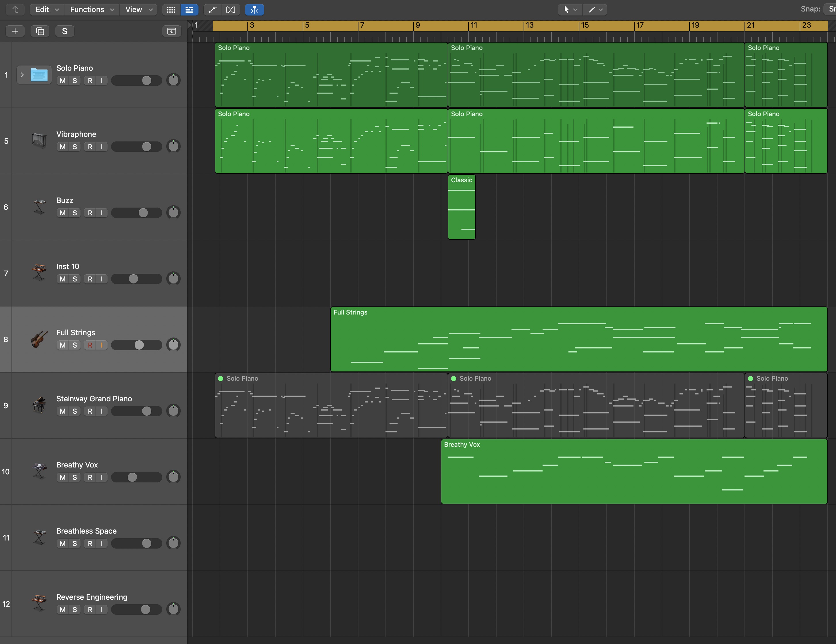Open the Functions menu
This screenshot has height=644, width=836.
[x=92, y=9]
